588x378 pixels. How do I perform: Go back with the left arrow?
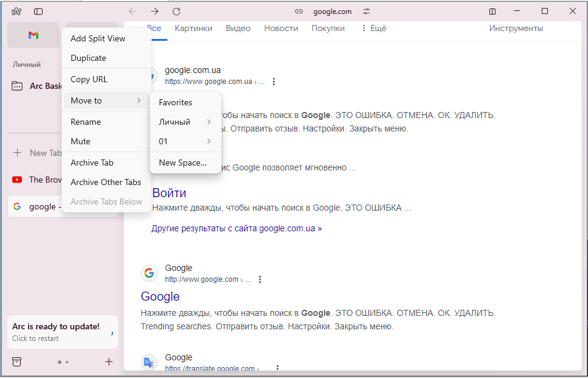(133, 12)
